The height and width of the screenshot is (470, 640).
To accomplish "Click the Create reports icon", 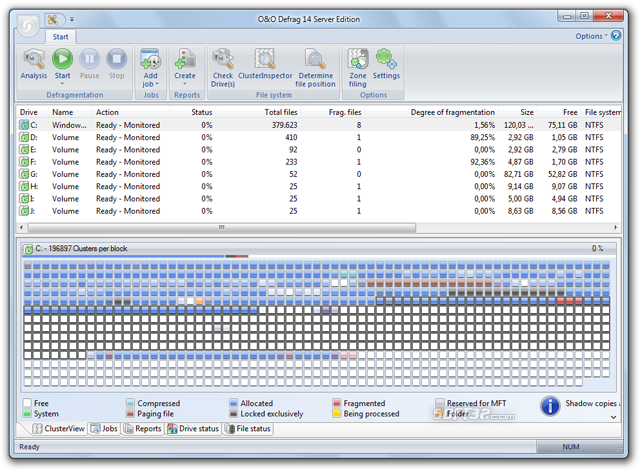I will (185, 59).
